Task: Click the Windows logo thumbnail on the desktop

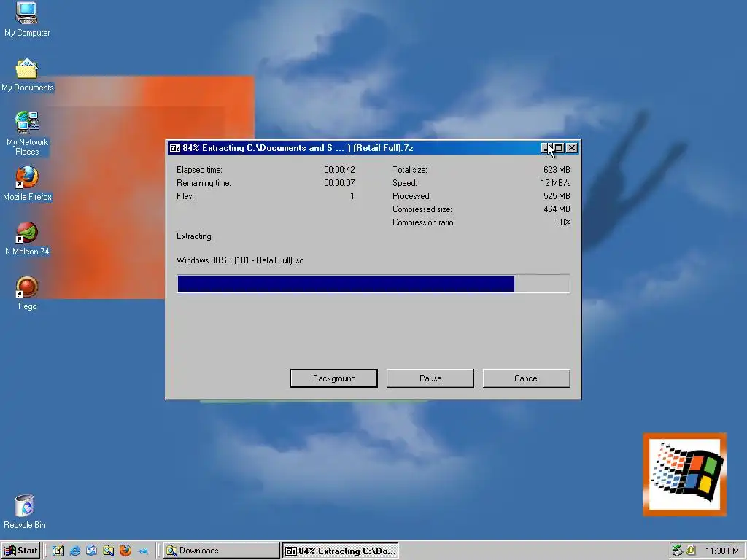Action: (684, 474)
